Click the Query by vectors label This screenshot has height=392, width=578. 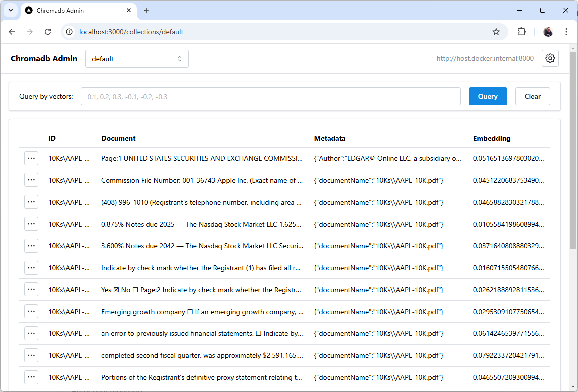click(46, 96)
